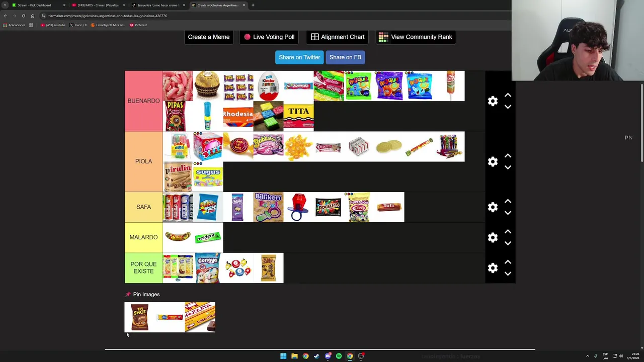Go to browser home page
644x362 pixels.
(x=33, y=16)
